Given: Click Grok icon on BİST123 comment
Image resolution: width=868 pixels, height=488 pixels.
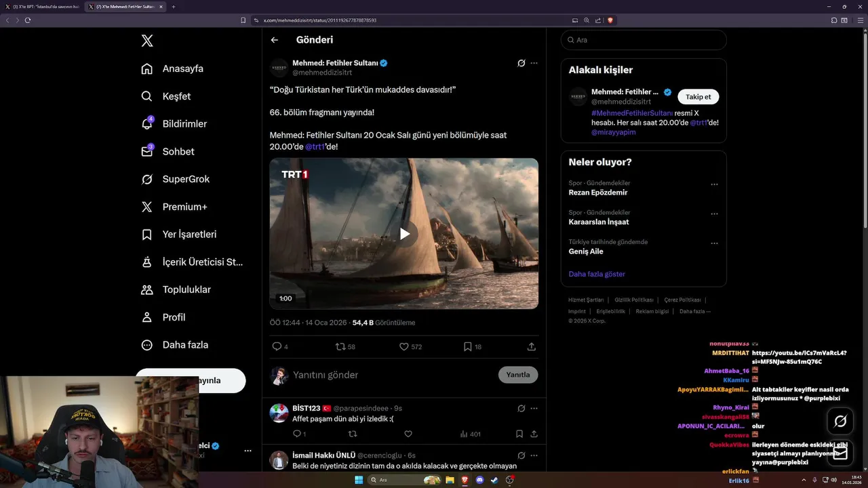Looking at the screenshot, I should coord(521,409).
